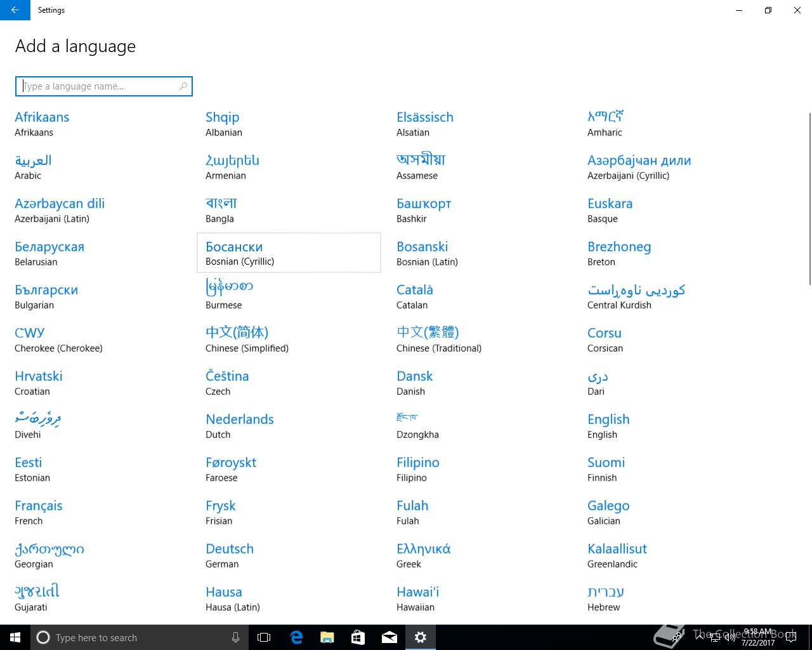Select the Dari language

click(x=671, y=382)
